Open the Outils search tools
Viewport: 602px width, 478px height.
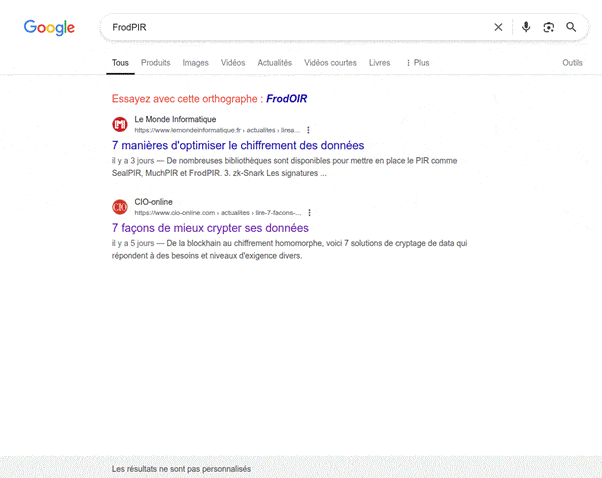tap(572, 63)
